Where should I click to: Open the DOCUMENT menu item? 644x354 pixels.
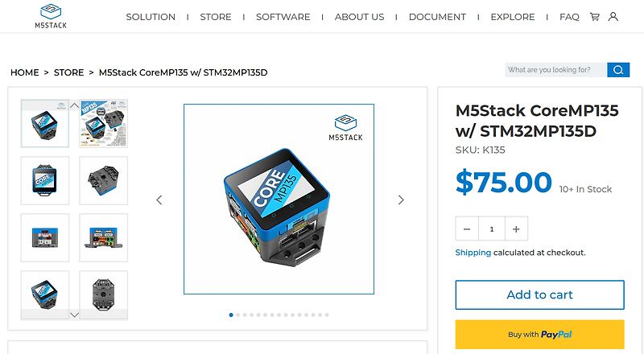pyautogui.click(x=437, y=17)
